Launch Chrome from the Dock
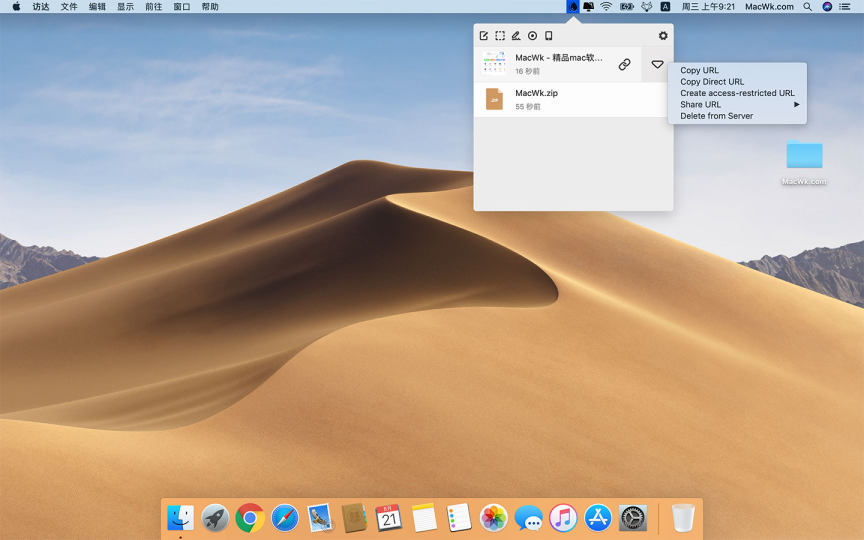This screenshot has height=540, width=864. coord(250,517)
